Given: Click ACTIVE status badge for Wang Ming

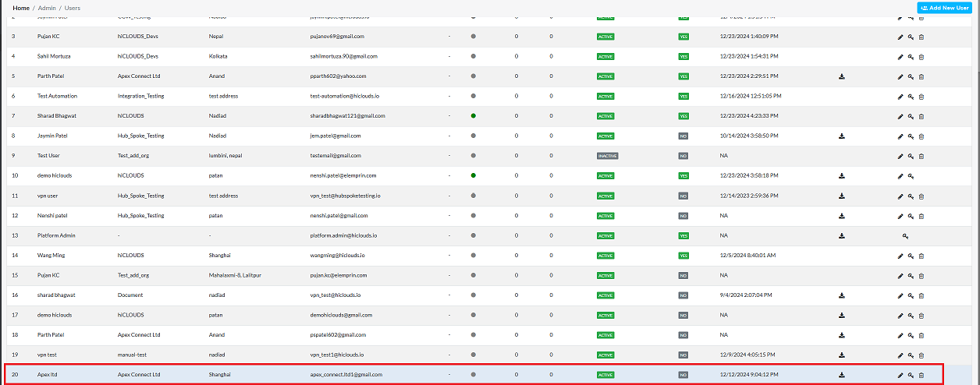Looking at the screenshot, I should coord(605,256).
